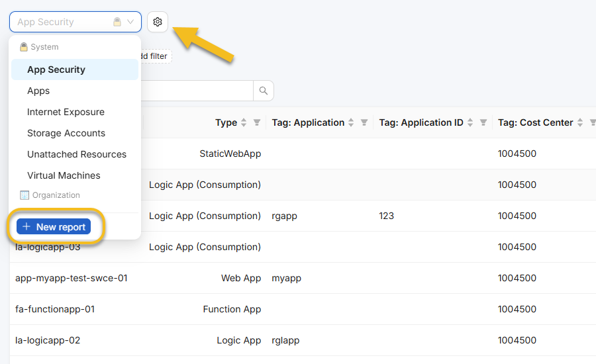Select the fa-functionapp-01 resource
Viewport: 596px width, 364px height.
[x=55, y=309]
